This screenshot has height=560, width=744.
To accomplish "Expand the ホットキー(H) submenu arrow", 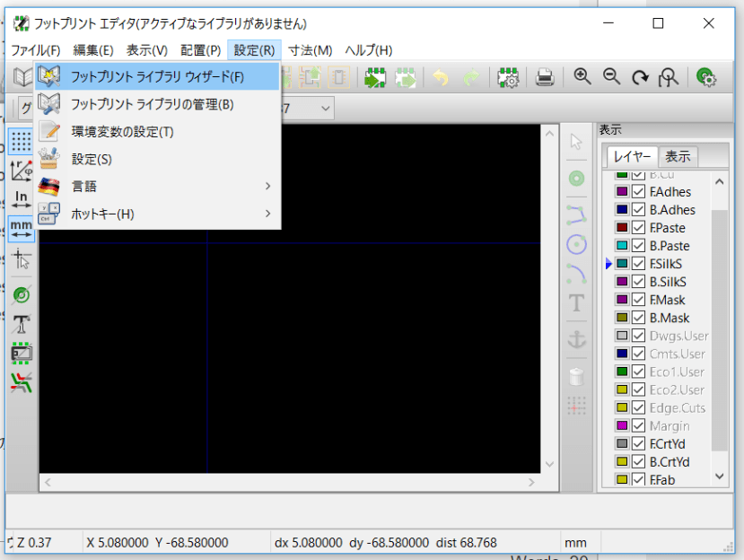I will pyautogui.click(x=267, y=214).
